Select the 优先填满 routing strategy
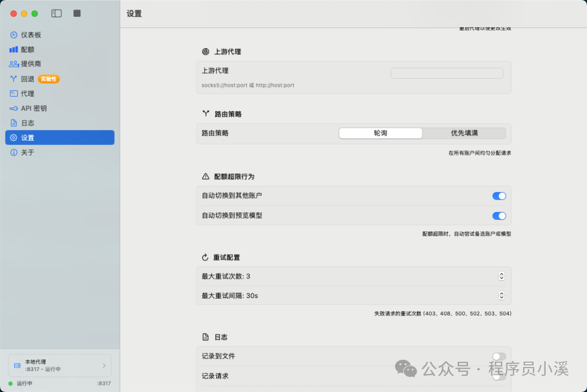Viewport: 587px width, 392px height. tap(464, 133)
